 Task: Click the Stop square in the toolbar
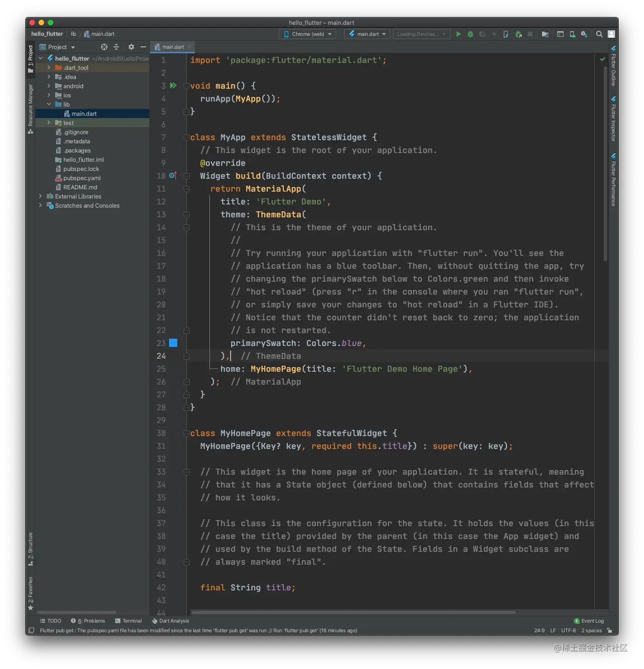(530, 34)
